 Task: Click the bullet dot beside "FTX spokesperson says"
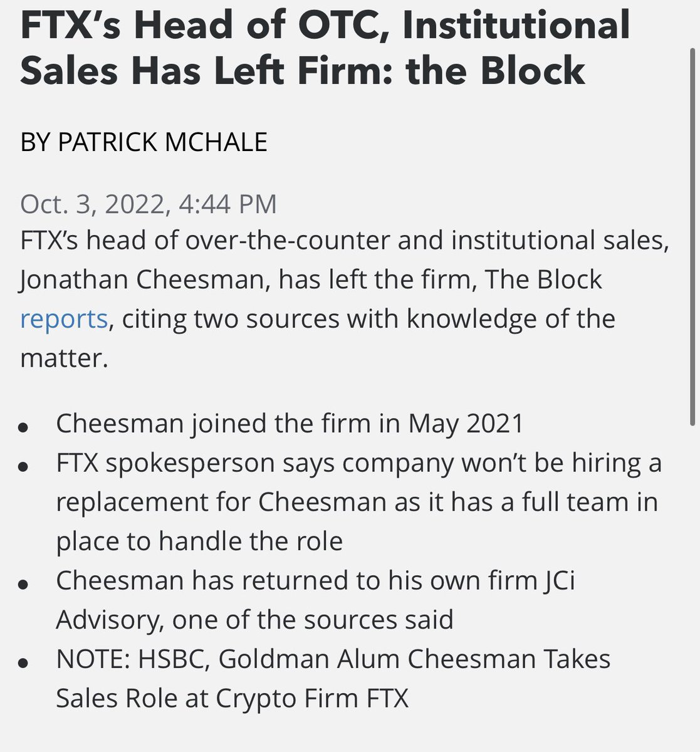[x=24, y=467]
